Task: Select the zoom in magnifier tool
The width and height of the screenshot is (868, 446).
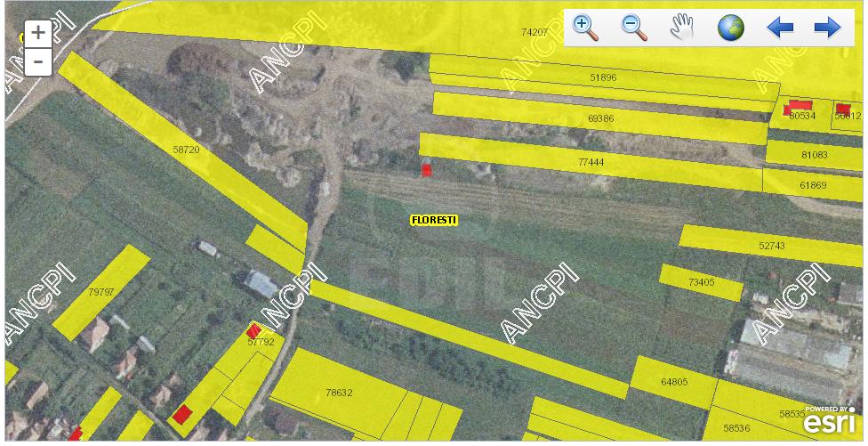Action: pos(586,28)
